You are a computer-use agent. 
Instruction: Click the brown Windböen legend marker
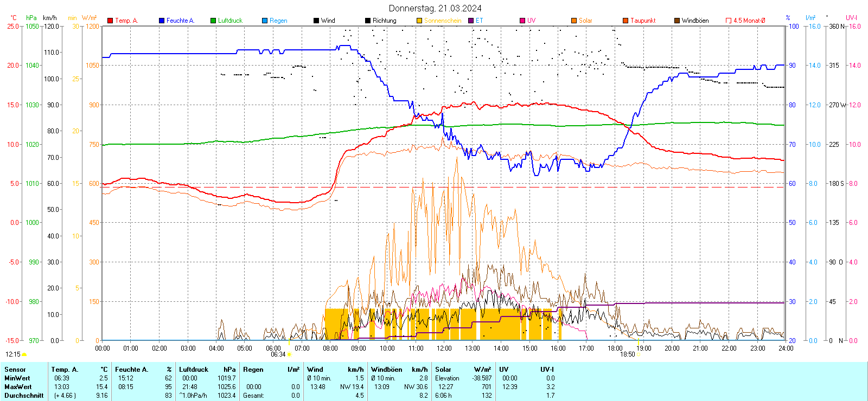click(x=677, y=21)
